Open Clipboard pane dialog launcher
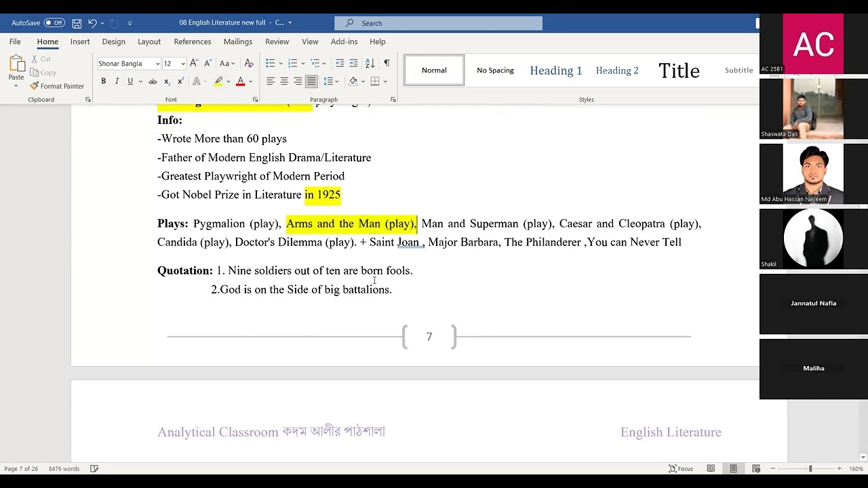The image size is (868, 488). [x=88, y=100]
